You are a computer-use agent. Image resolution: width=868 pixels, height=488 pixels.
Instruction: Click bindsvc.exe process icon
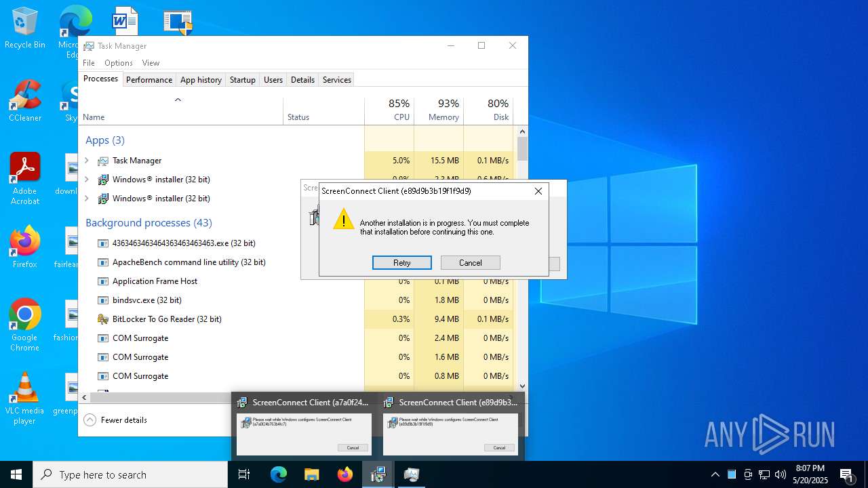[x=103, y=300]
